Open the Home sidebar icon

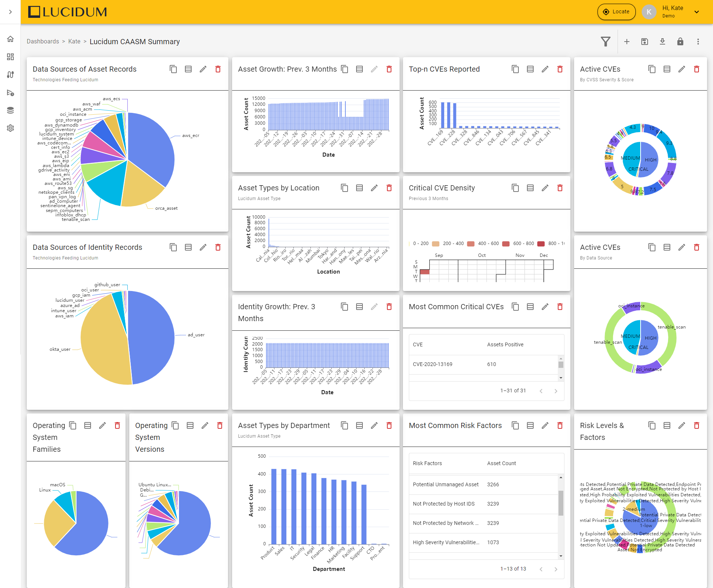(10, 39)
